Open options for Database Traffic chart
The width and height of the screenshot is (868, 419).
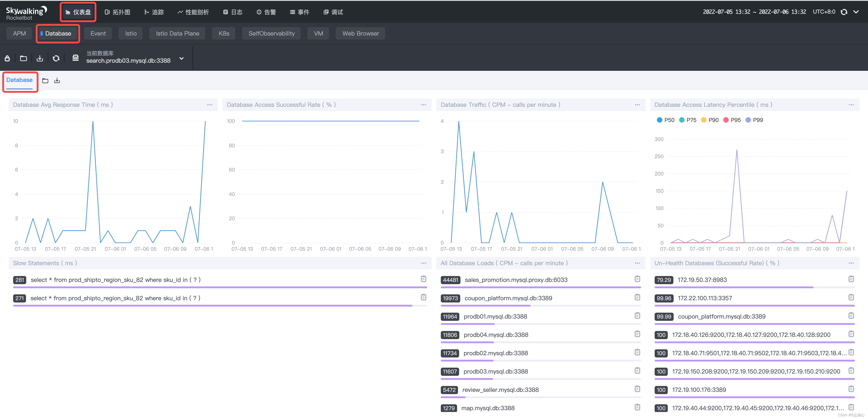[x=637, y=105]
